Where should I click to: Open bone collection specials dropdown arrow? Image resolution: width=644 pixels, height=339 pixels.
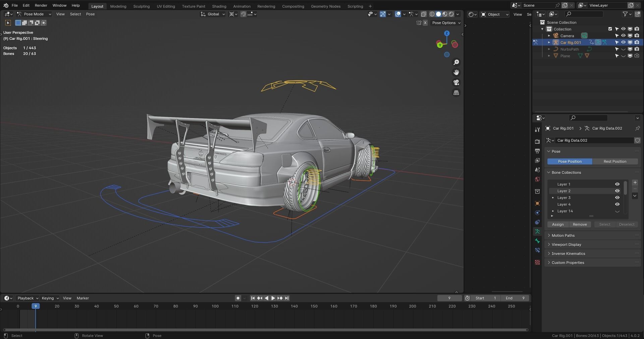click(x=635, y=196)
